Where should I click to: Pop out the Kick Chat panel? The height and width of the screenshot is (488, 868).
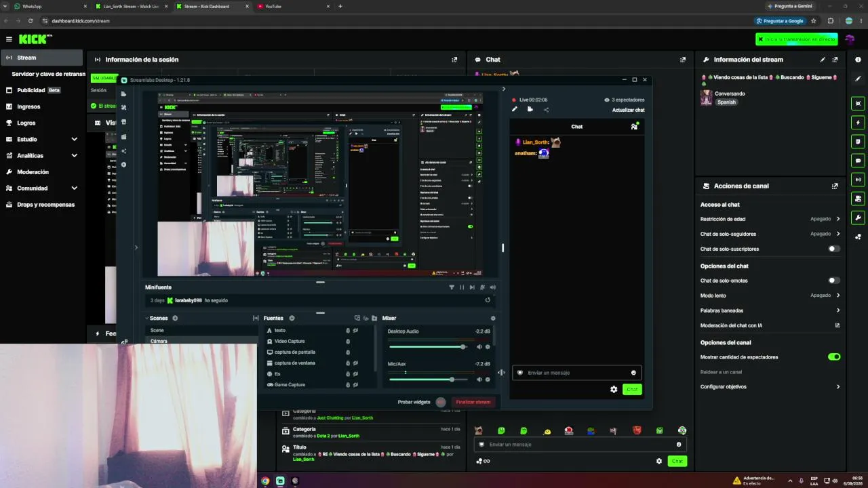[683, 60]
